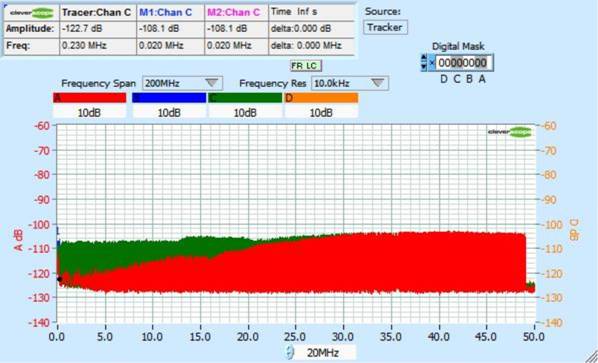Image resolution: width=598 pixels, height=363 pixels.
Task: Open the Frequency Span dropdown
Action: pyautogui.click(x=182, y=83)
